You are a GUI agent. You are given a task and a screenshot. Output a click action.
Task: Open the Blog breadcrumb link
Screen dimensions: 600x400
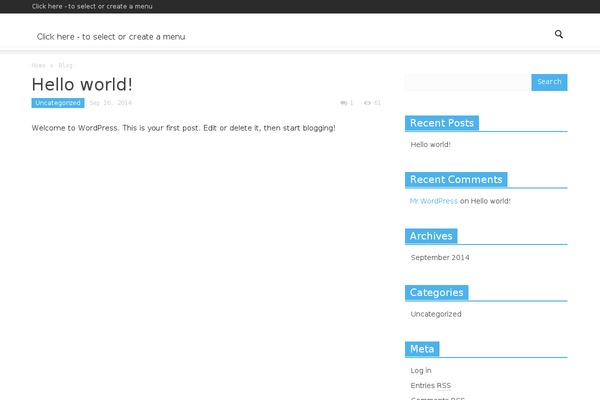coord(65,65)
